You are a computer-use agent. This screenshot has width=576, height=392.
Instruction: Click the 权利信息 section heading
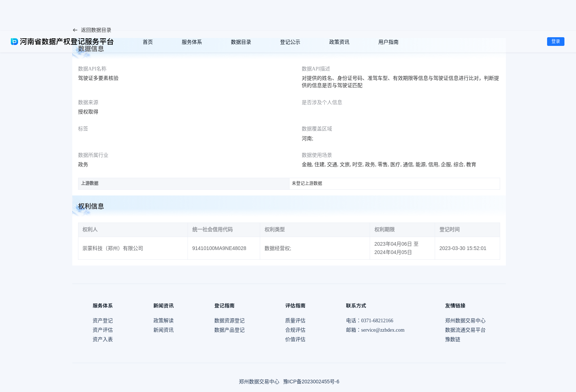click(91, 206)
